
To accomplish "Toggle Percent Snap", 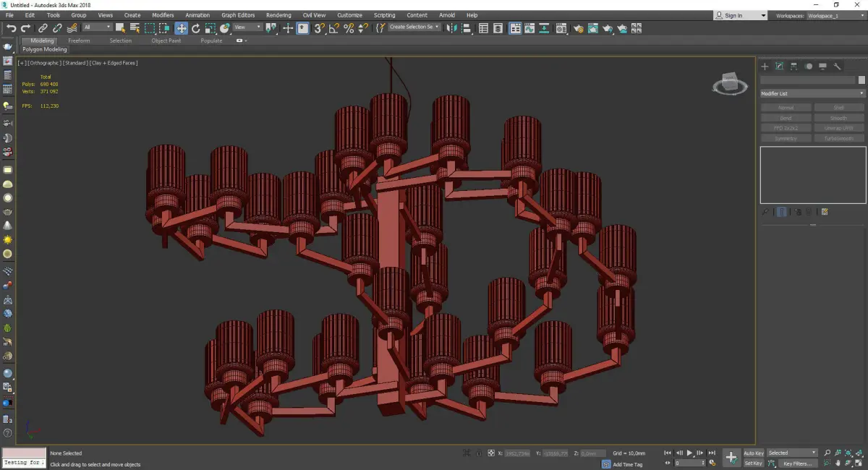I will click(x=349, y=28).
